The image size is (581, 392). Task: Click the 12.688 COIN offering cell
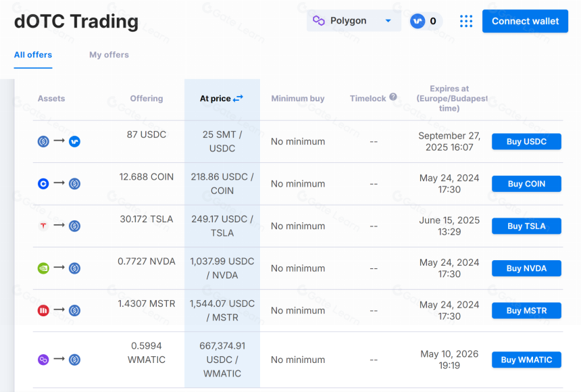click(147, 177)
